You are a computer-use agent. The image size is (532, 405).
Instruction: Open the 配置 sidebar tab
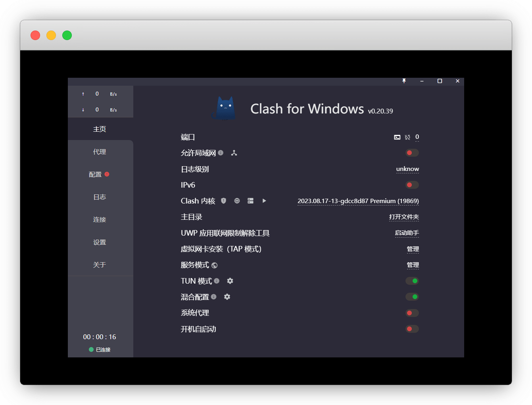coord(100,174)
